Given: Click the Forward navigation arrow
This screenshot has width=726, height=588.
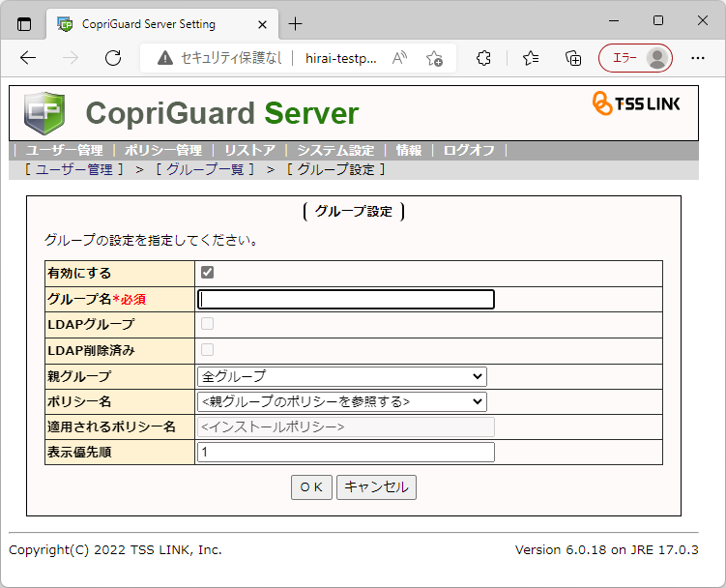Looking at the screenshot, I should (x=71, y=58).
